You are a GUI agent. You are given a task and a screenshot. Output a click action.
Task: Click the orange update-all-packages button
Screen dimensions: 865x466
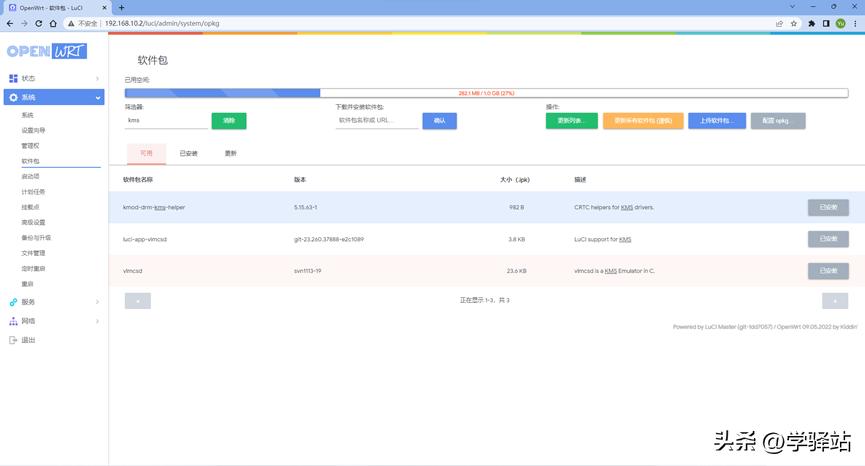click(x=643, y=121)
